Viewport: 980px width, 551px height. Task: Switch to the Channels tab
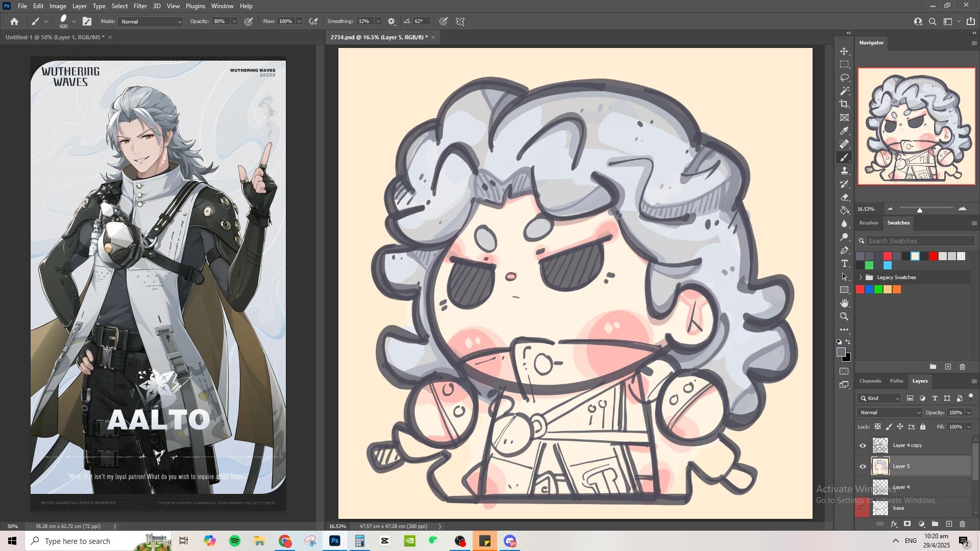(x=870, y=381)
